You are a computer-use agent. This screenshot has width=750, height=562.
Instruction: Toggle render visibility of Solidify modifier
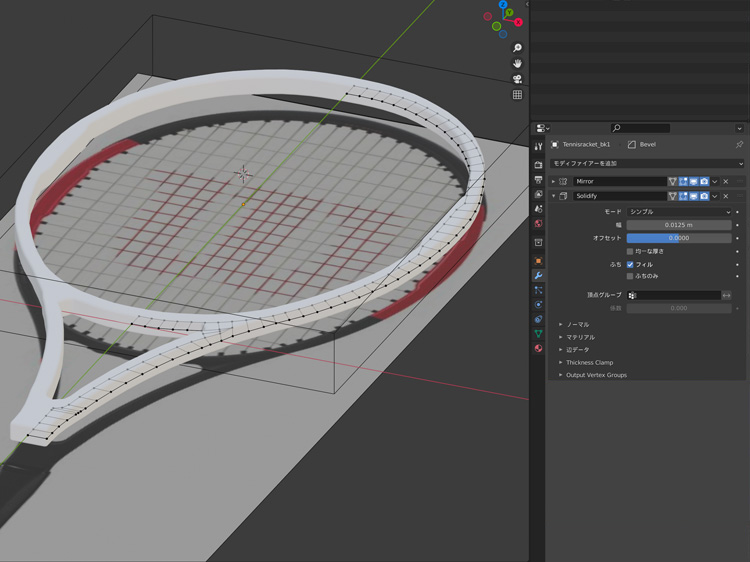(x=704, y=196)
